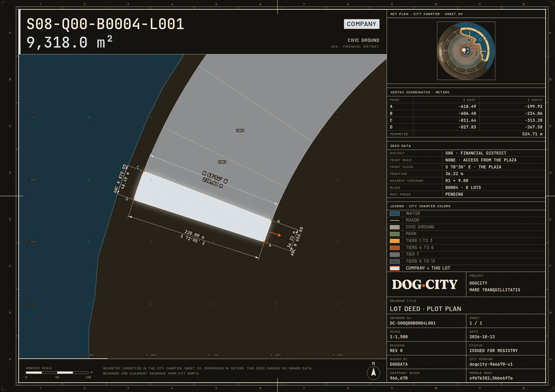The height and width of the screenshot is (392, 555).
Task: Click the N 68°54' W bearing label
Action: pos(215,178)
